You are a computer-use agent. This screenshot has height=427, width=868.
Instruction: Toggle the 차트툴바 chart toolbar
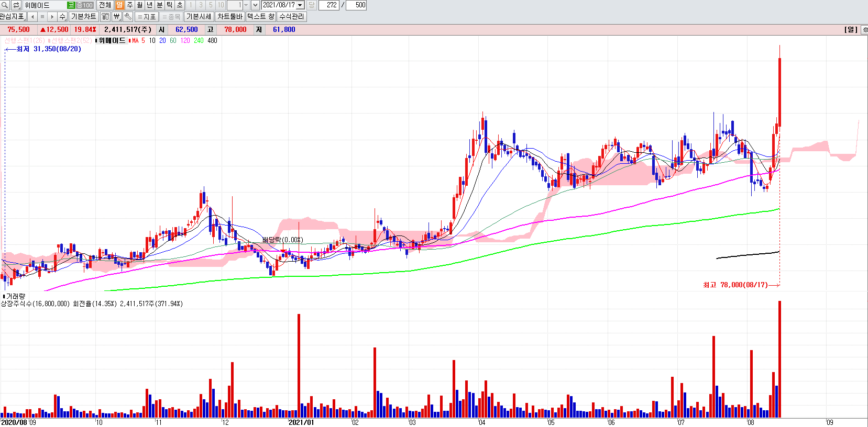[230, 17]
